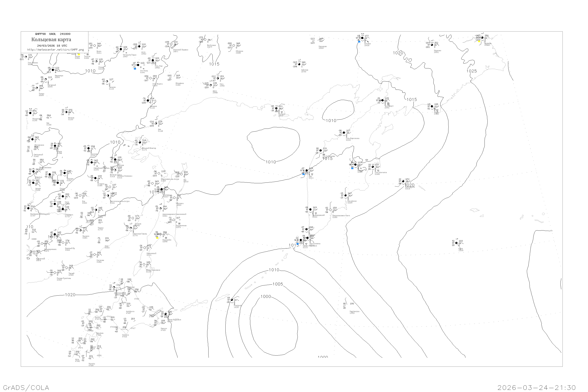Image resolution: width=588 pixels, height=392 pixels.
Task: Click the filled station circle at Усть-Воямполка
Action: tap(344, 133)
